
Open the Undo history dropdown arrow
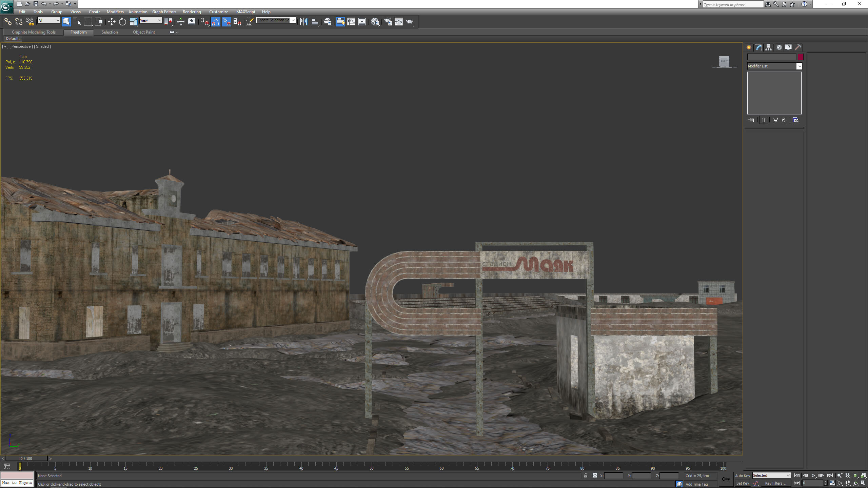point(50,4)
